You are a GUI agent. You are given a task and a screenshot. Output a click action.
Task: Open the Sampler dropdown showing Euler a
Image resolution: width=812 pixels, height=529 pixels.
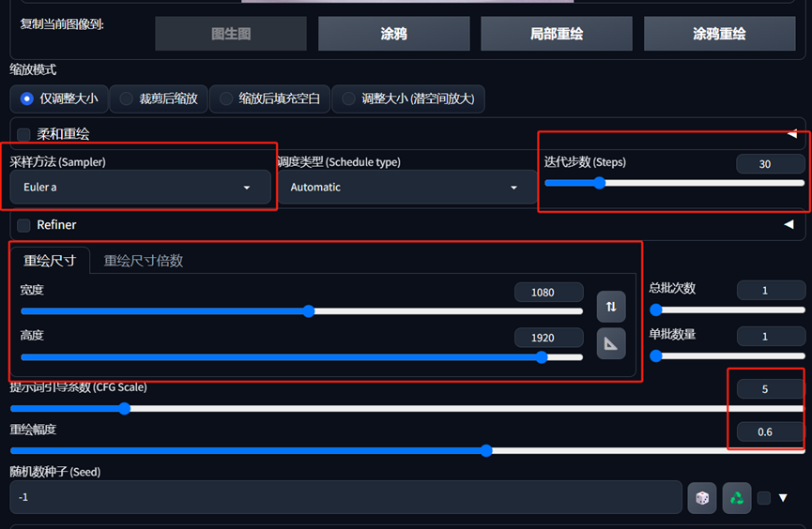(x=140, y=187)
